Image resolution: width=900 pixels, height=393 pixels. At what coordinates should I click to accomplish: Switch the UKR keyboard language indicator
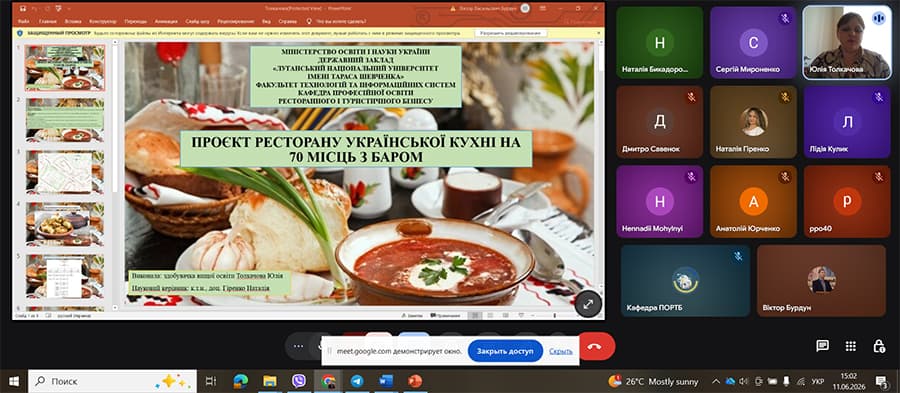click(818, 381)
